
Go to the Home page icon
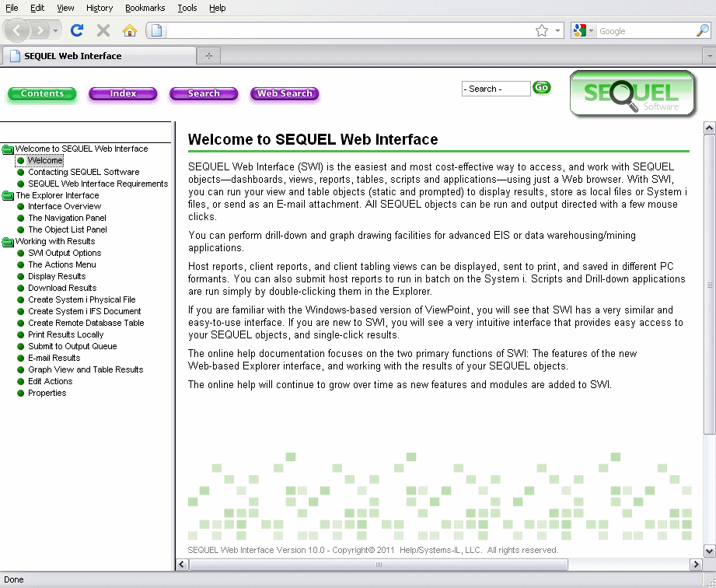click(130, 30)
